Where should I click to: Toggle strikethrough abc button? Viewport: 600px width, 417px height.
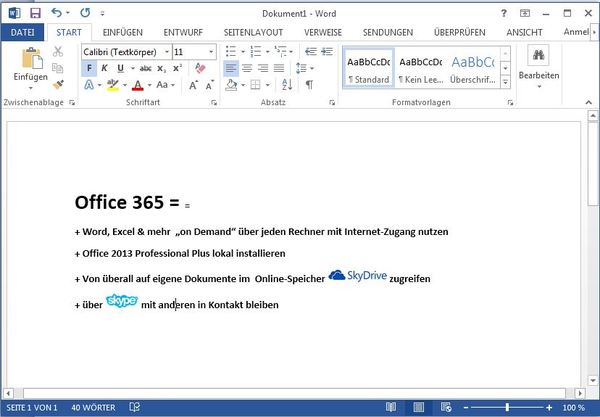[145, 68]
